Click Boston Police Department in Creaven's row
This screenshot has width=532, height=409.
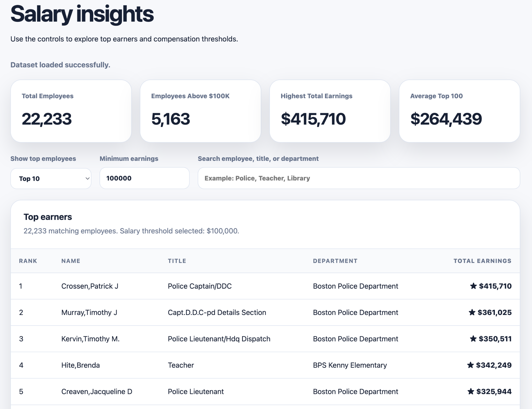click(x=355, y=392)
